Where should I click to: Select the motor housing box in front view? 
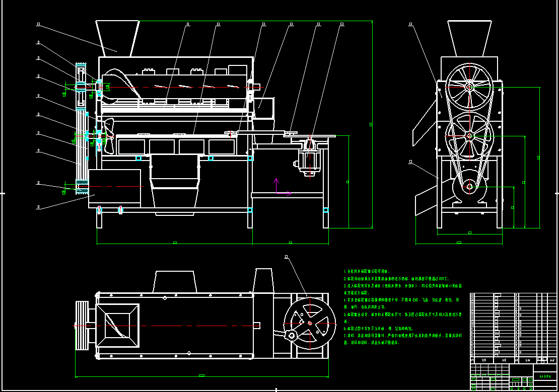[114, 189]
